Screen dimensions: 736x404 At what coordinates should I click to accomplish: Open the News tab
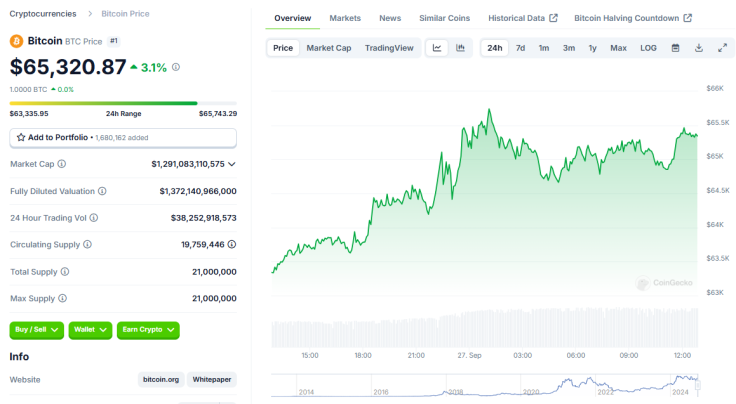click(390, 18)
